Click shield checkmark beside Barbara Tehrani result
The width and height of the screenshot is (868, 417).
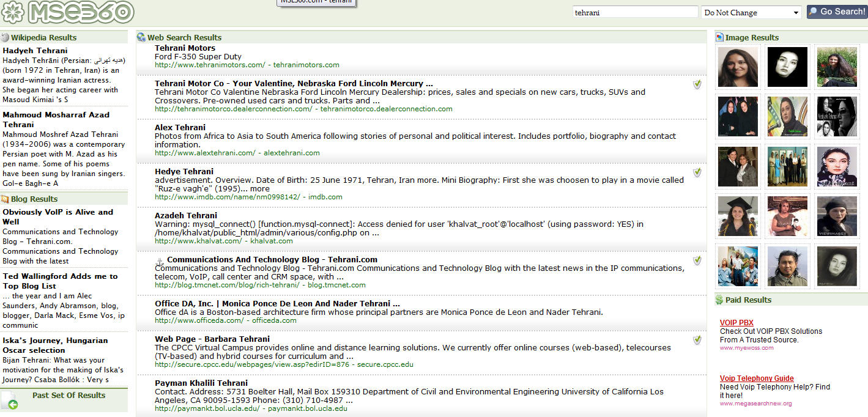pyautogui.click(x=697, y=340)
